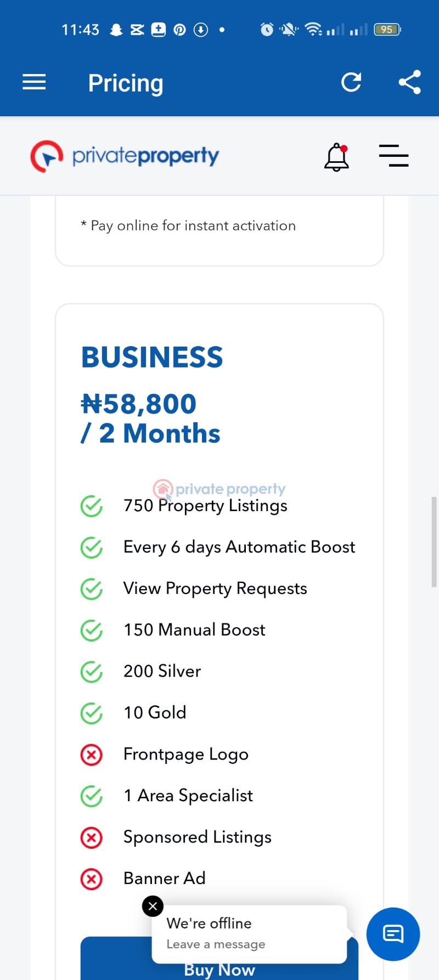
Task: Click the privateproperty logo
Action: (125, 156)
